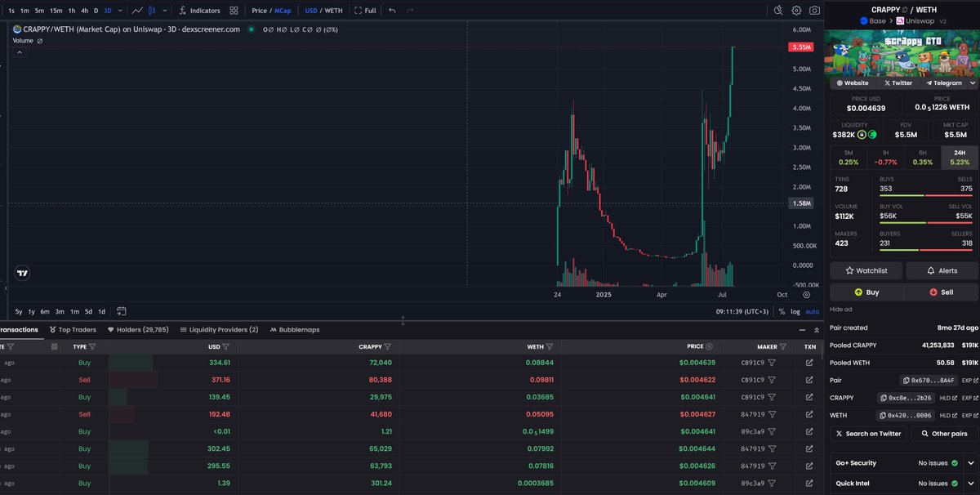
Task: Open the Indicators menu
Action: pos(200,11)
